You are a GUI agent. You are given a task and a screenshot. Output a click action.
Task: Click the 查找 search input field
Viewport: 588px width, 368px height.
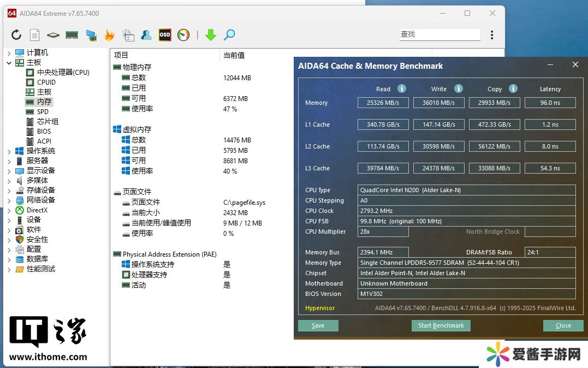[439, 34]
